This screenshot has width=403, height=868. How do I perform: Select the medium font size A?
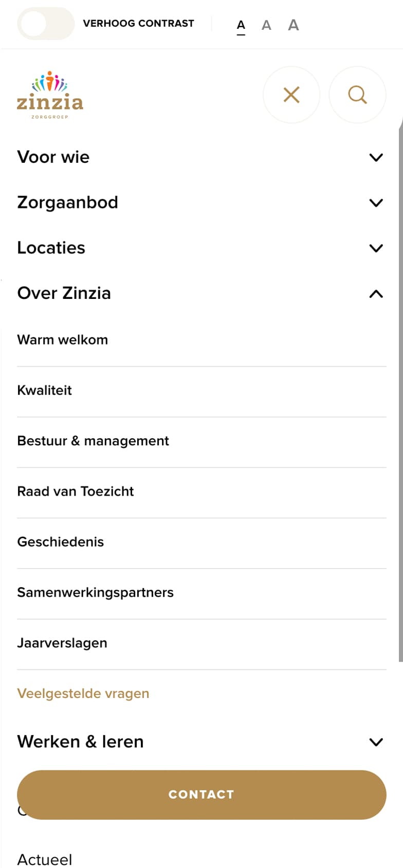click(x=266, y=25)
